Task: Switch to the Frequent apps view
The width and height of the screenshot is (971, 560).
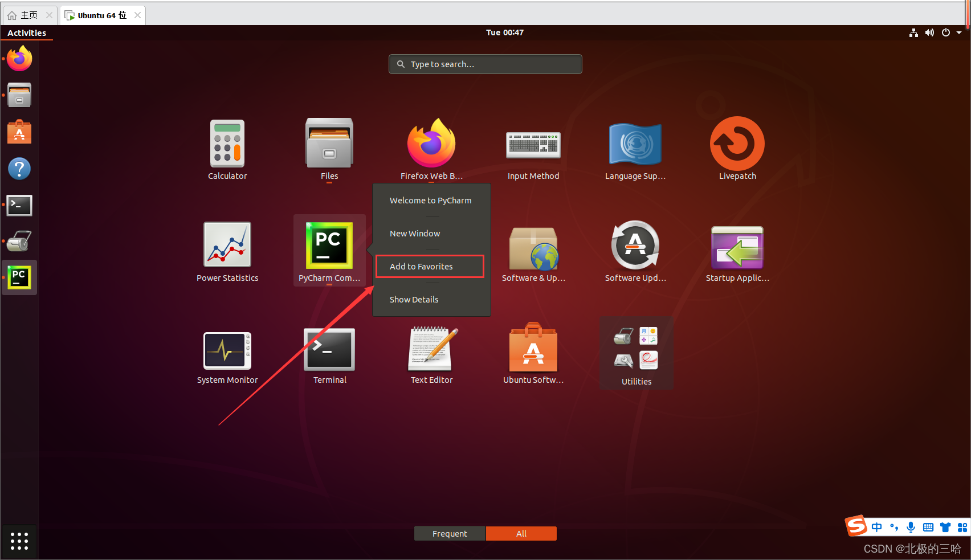Action: click(x=450, y=533)
